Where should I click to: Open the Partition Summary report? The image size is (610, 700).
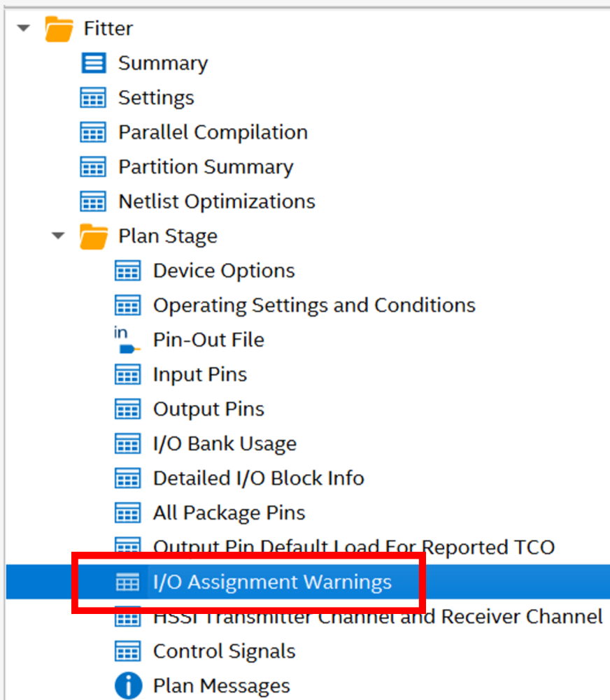pos(206,167)
